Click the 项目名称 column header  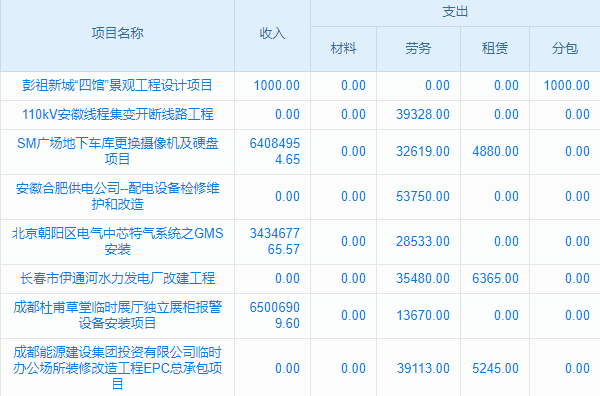click(x=117, y=33)
